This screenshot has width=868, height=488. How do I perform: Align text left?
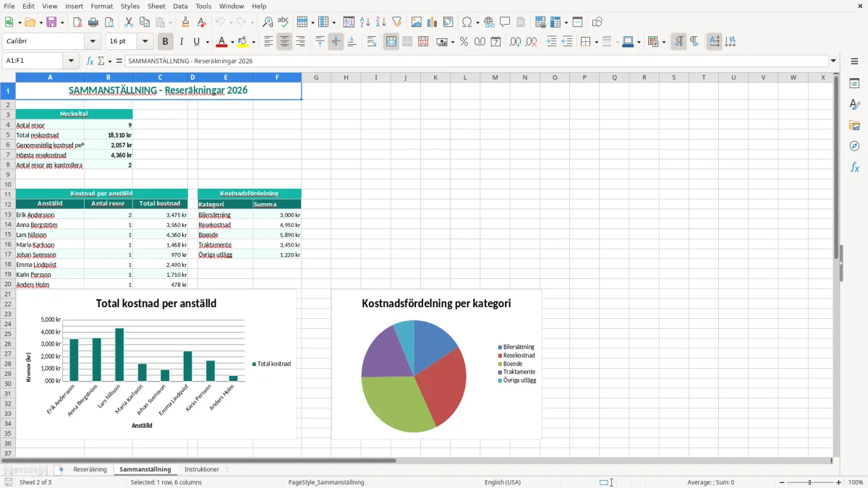tap(268, 42)
